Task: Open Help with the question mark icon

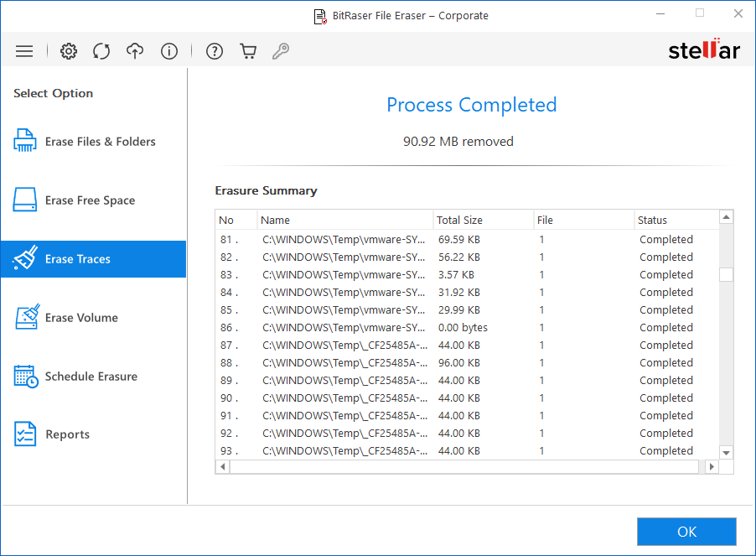Action: click(x=215, y=51)
